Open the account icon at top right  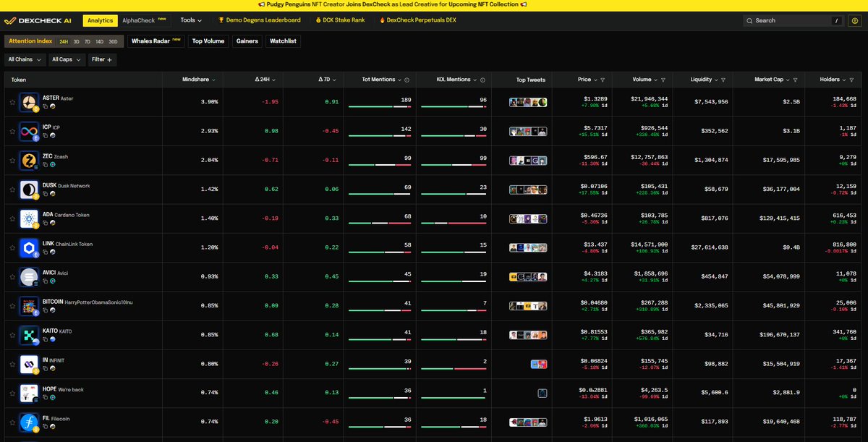click(x=856, y=20)
